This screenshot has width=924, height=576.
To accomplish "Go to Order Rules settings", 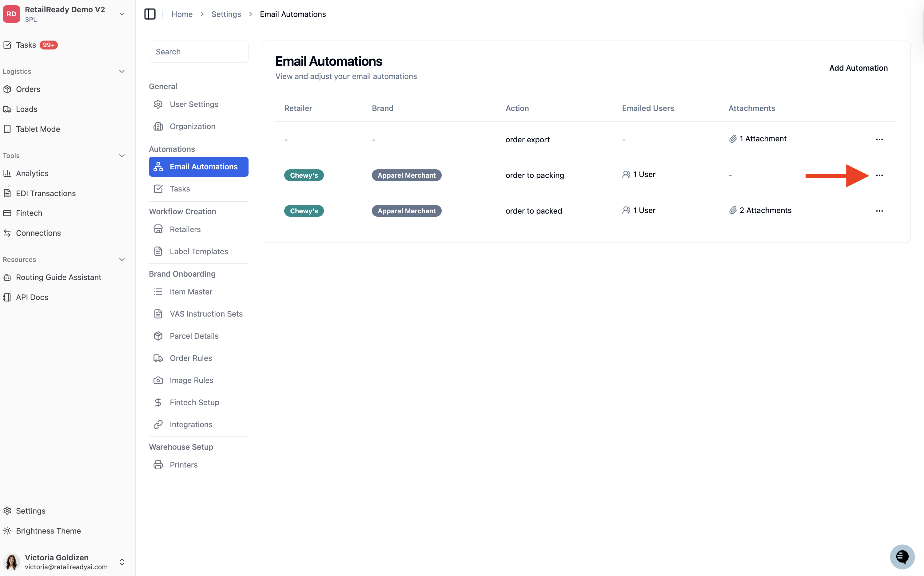I will 199,358.
